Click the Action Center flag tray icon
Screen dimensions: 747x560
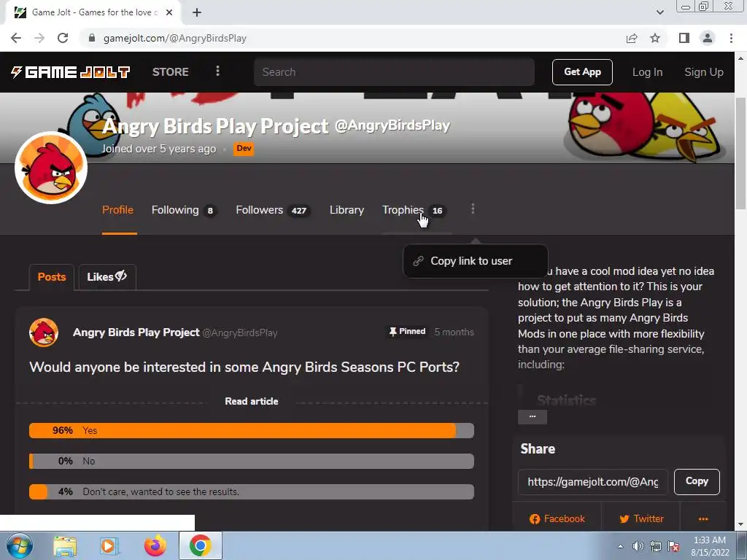tap(673, 546)
